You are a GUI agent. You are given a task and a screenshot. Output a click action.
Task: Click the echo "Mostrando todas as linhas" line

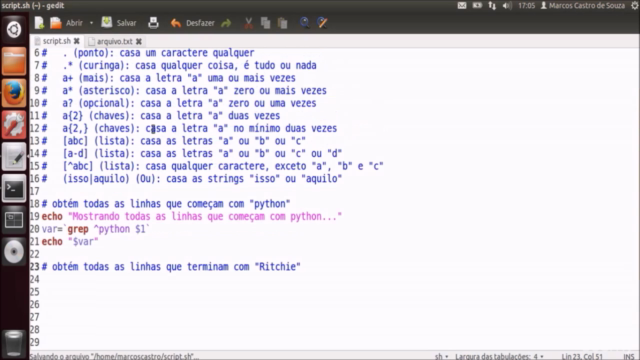pyautogui.click(x=192, y=216)
